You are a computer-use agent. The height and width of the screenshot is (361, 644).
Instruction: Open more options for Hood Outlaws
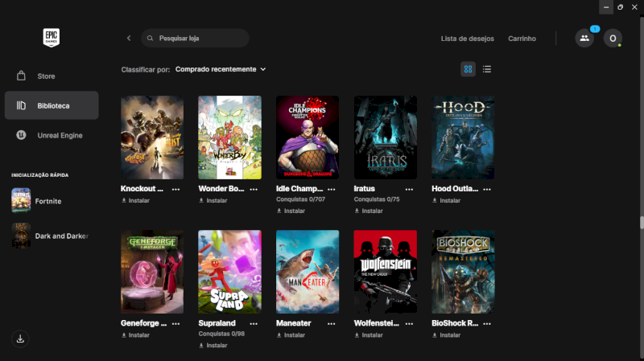click(487, 189)
